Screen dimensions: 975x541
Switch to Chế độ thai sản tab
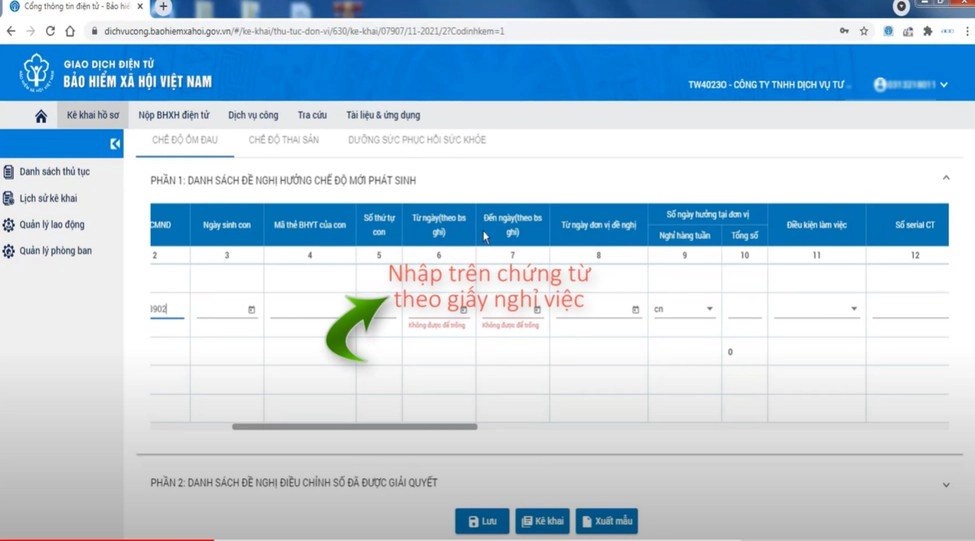pos(283,140)
